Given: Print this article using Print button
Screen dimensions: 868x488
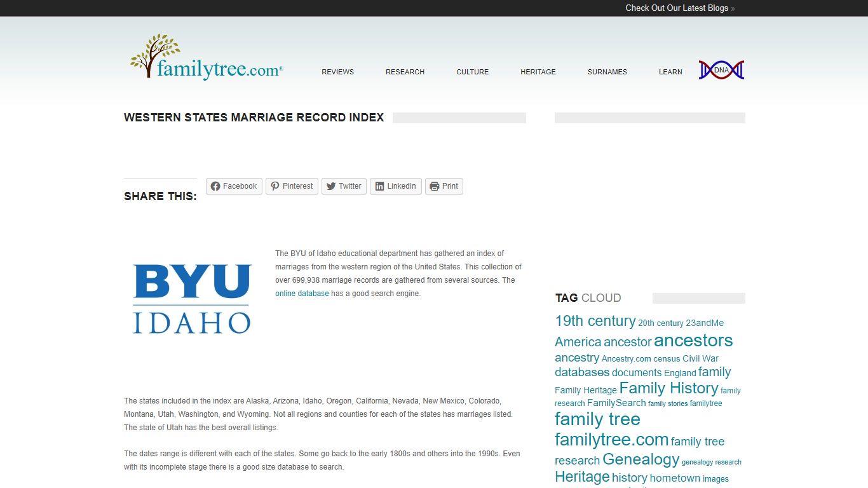Looking at the screenshot, I should [444, 186].
